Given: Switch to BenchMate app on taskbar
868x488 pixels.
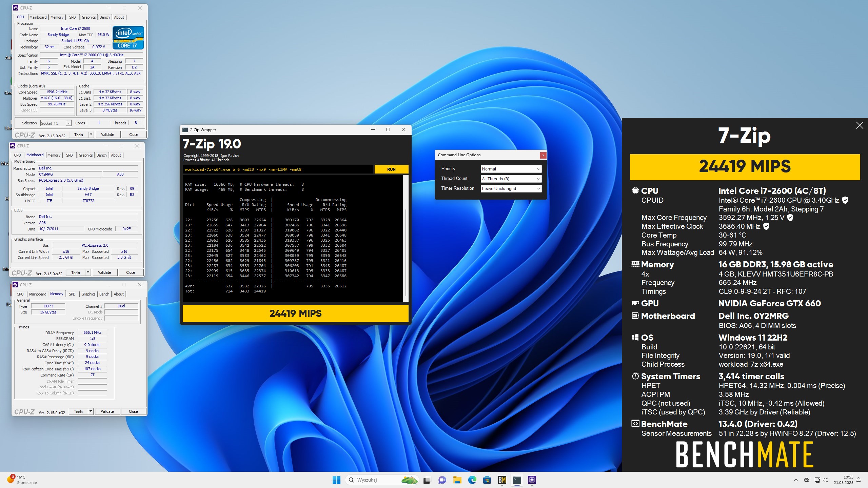Looking at the screenshot, I should pyautogui.click(x=502, y=480).
